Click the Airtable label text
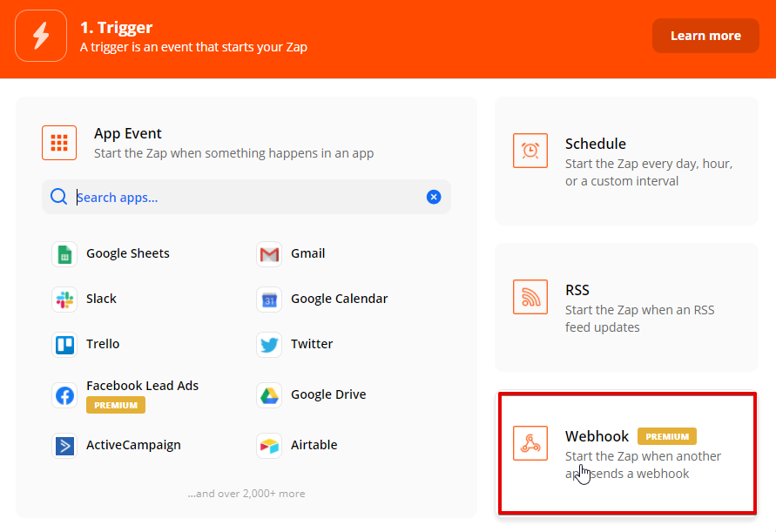The width and height of the screenshot is (776, 532). click(x=314, y=445)
